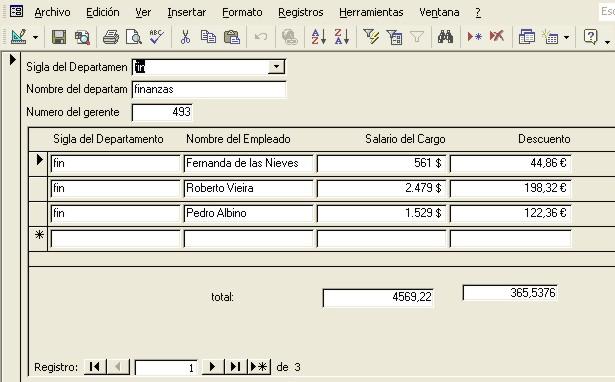
Task: Apply Filter by Selection icon
Action: pos(371,37)
